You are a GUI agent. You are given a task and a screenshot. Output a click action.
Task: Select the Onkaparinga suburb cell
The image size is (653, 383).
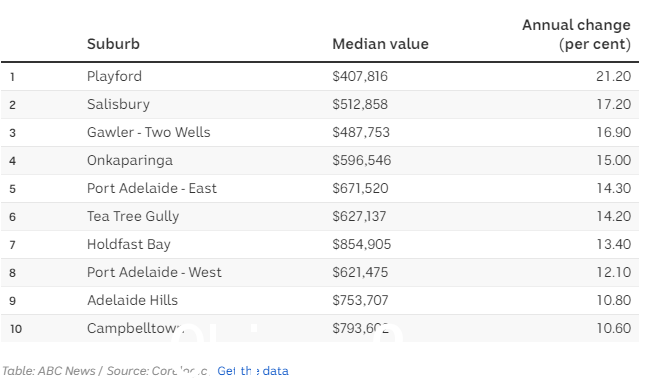click(130, 160)
